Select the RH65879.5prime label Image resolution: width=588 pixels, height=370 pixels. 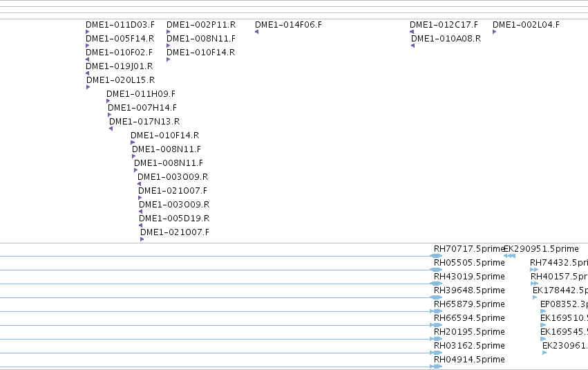469,304
